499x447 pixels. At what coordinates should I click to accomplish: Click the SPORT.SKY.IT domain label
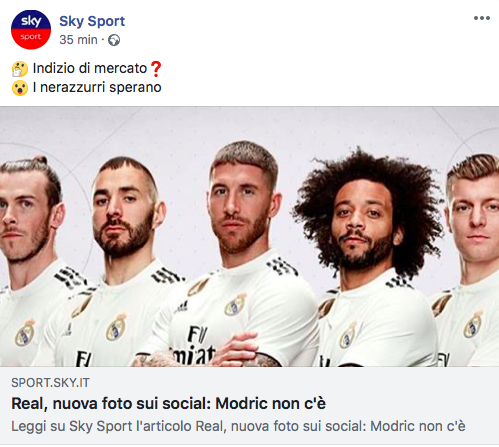click(50, 383)
